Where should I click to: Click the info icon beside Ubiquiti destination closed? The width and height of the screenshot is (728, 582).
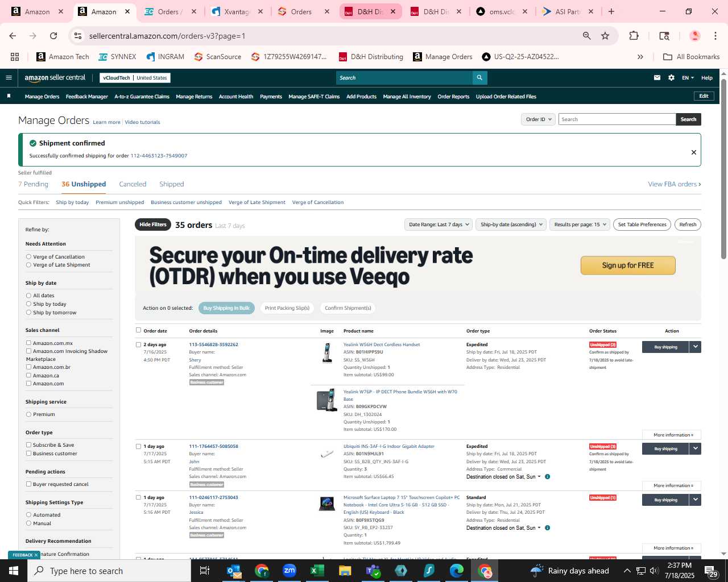(547, 477)
